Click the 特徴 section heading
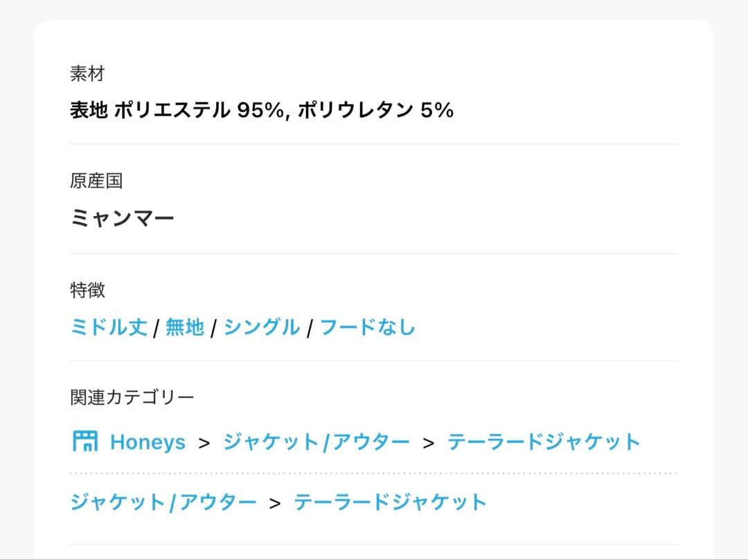The image size is (748, 560). [87, 290]
